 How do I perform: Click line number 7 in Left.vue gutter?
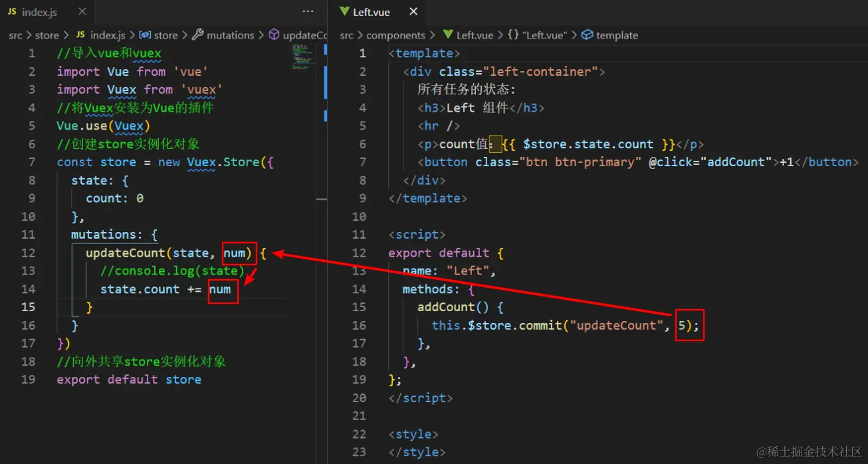point(362,162)
